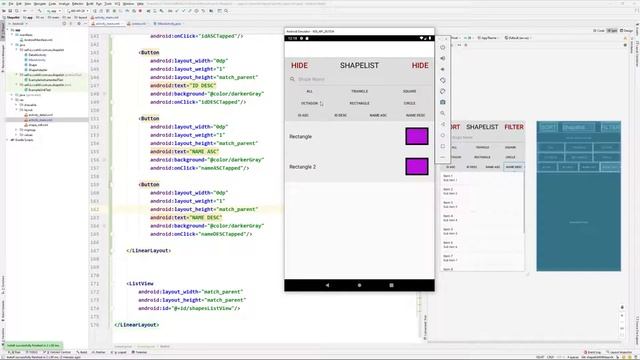Click the android:text="ID DESC" code line
Viewport: 640px width, 360px height.
183,86
